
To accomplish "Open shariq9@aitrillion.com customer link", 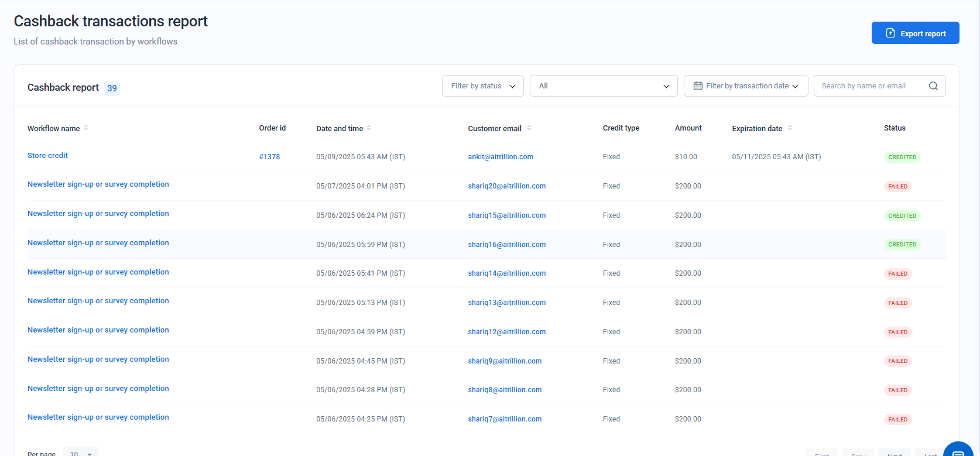I will [x=505, y=361].
